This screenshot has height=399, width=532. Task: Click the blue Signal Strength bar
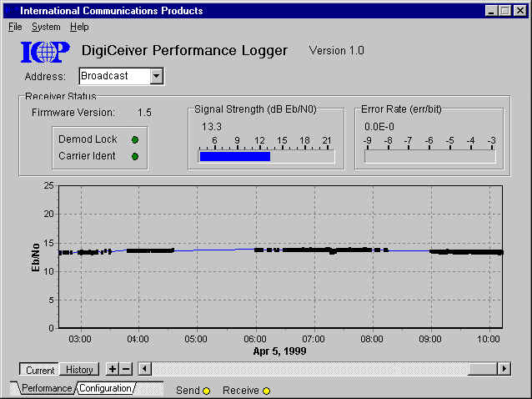235,156
